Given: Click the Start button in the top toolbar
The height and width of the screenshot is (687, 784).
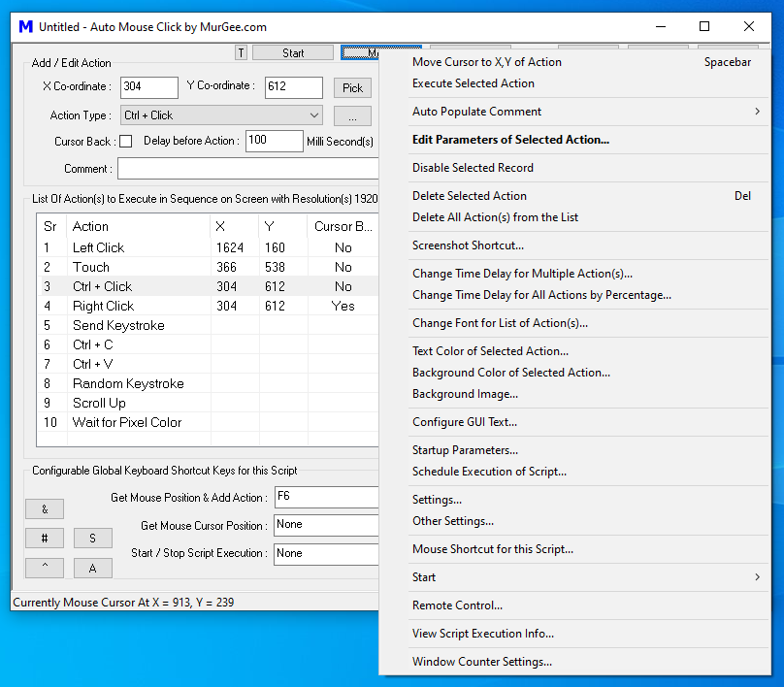Looking at the screenshot, I should point(293,52).
